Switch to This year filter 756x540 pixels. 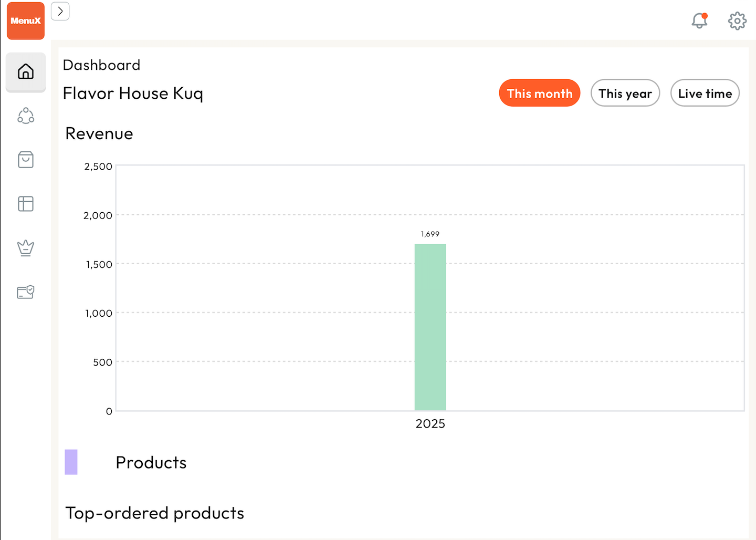(625, 93)
